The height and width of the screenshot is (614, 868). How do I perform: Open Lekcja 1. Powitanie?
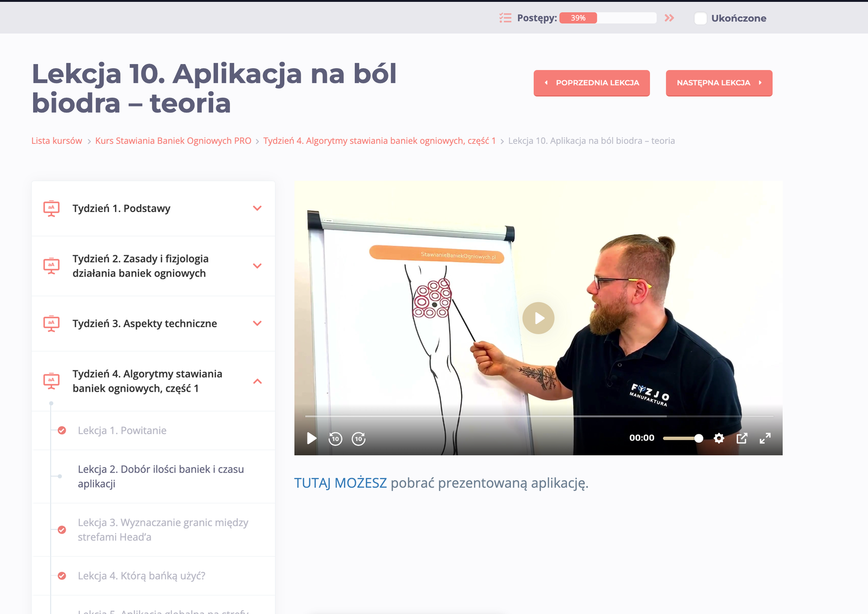122,431
